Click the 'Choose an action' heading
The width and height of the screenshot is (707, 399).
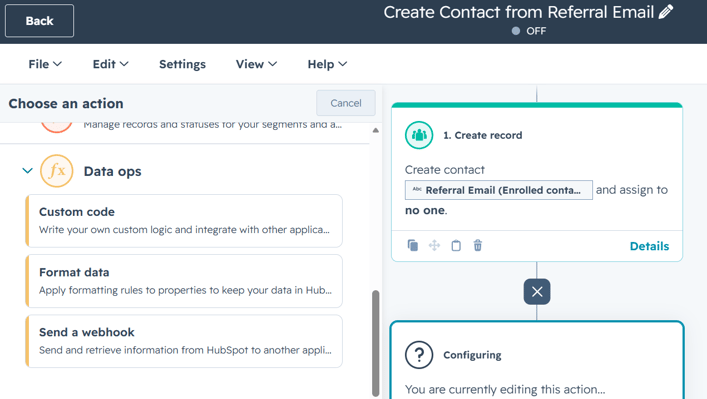pos(66,104)
